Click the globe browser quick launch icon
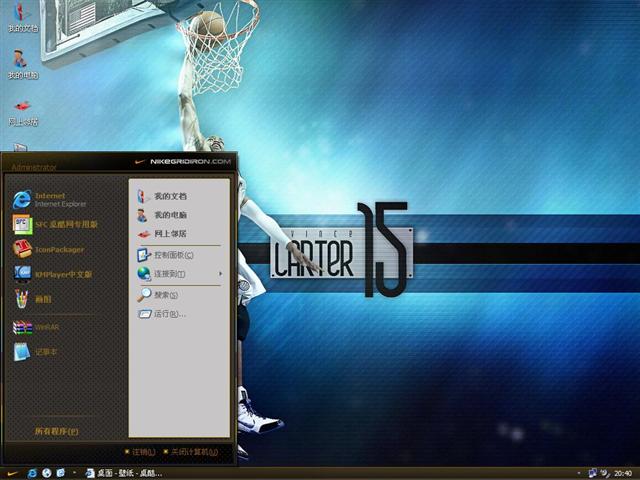The image size is (640, 480). [47, 473]
